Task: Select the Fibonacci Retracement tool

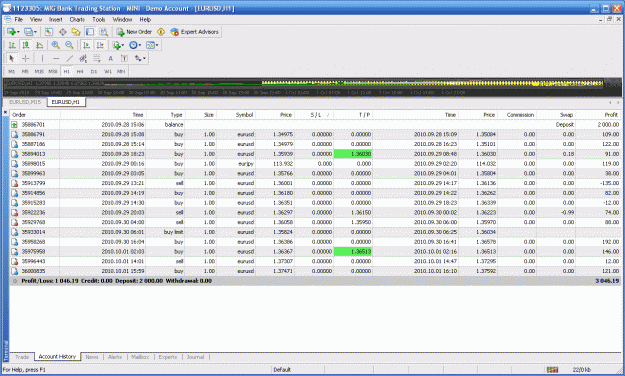Action: 97,58
